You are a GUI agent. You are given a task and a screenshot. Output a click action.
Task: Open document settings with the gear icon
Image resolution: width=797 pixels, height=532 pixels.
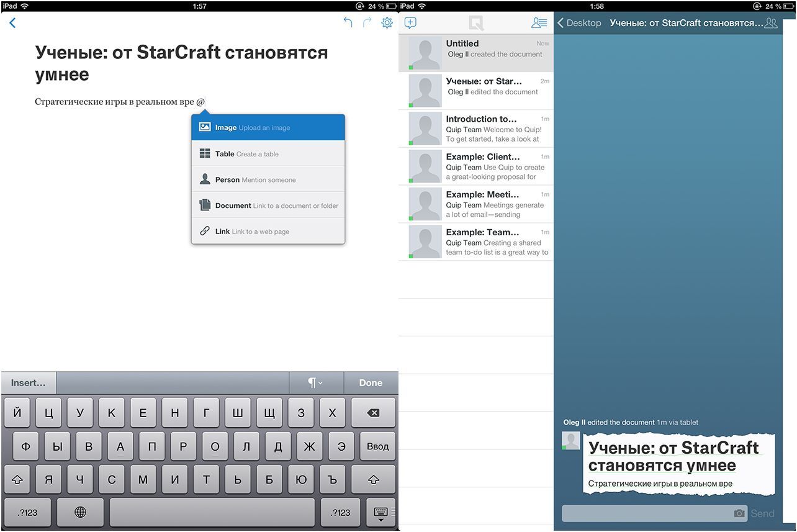click(x=387, y=22)
